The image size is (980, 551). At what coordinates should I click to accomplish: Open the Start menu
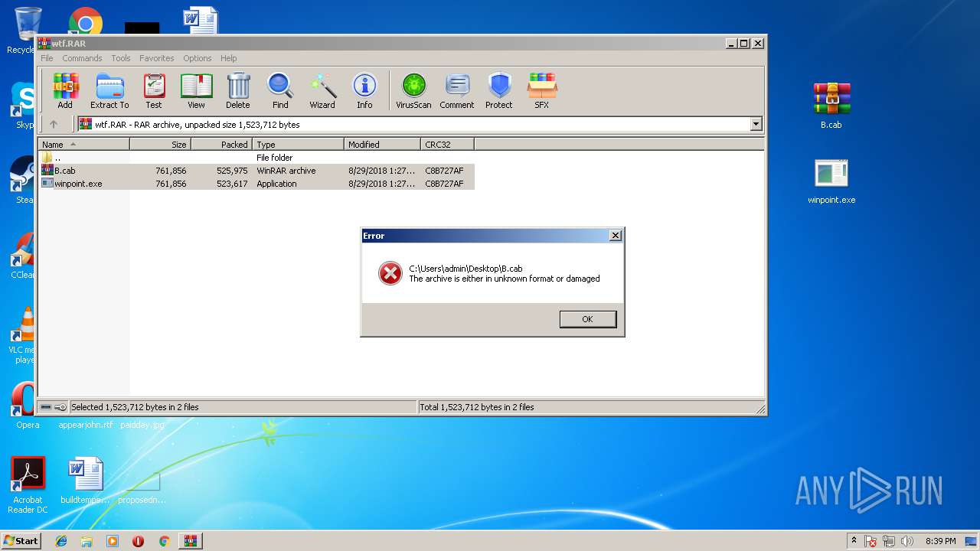tap(21, 540)
